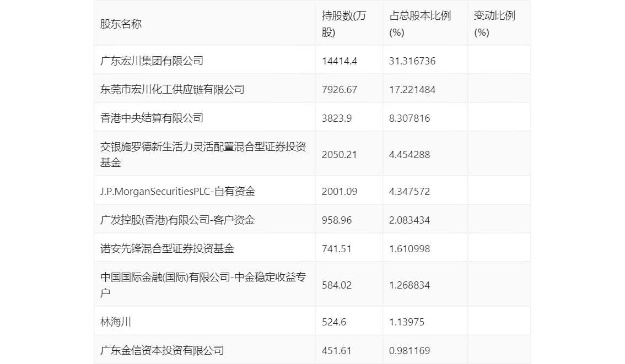Select the percentage 8.307816
Image resolution: width=625 pixels, height=364 pixels.
(410, 118)
